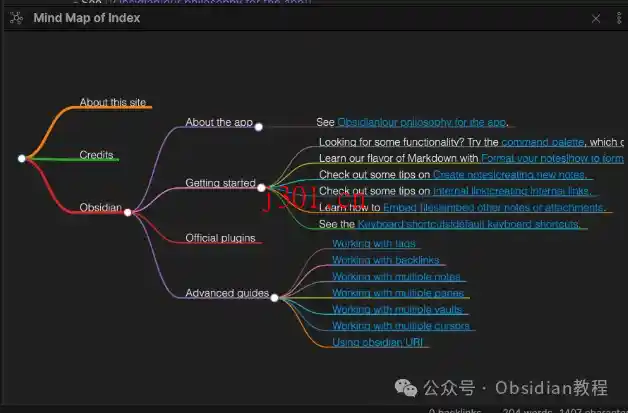The width and height of the screenshot is (628, 413).
Task: Open the command palette link
Action: coord(542,142)
